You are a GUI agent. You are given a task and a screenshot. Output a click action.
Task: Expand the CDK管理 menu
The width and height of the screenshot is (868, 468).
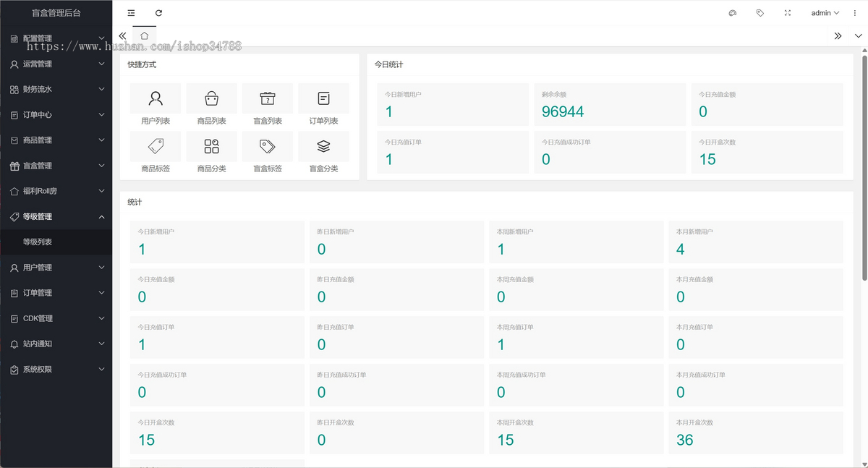(x=56, y=318)
